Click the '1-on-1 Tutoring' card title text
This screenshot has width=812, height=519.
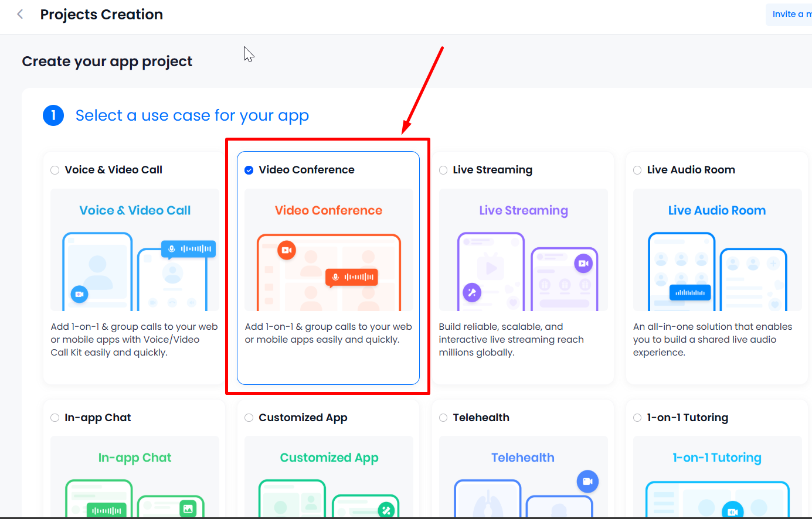687,418
